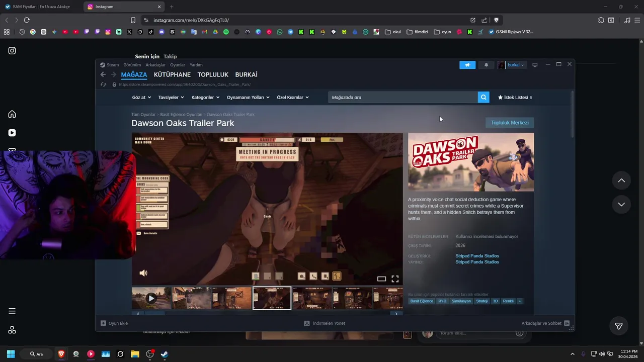
Task: Open the Görünüm menu
Action: (132, 65)
